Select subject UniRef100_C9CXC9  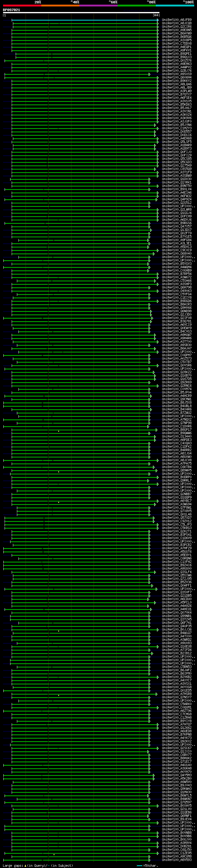[177, 250]
